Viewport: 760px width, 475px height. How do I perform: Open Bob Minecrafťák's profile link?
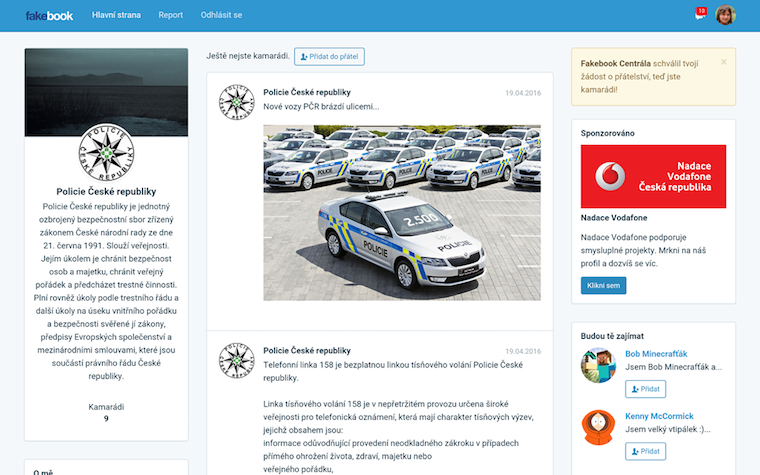[x=656, y=354]
